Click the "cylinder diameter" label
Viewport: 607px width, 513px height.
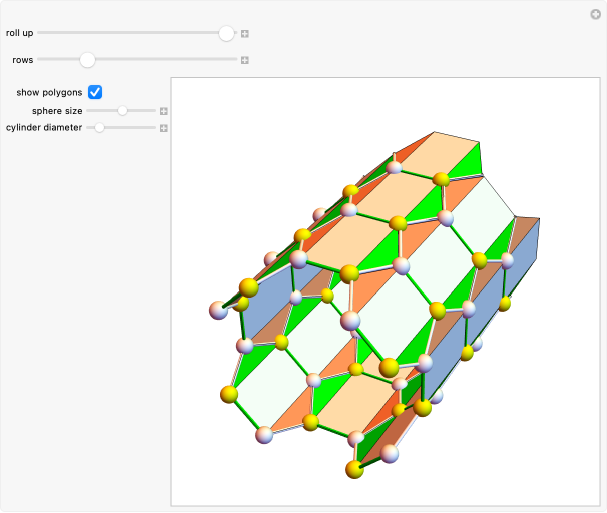pyautogui.click(x=44, y=128)
